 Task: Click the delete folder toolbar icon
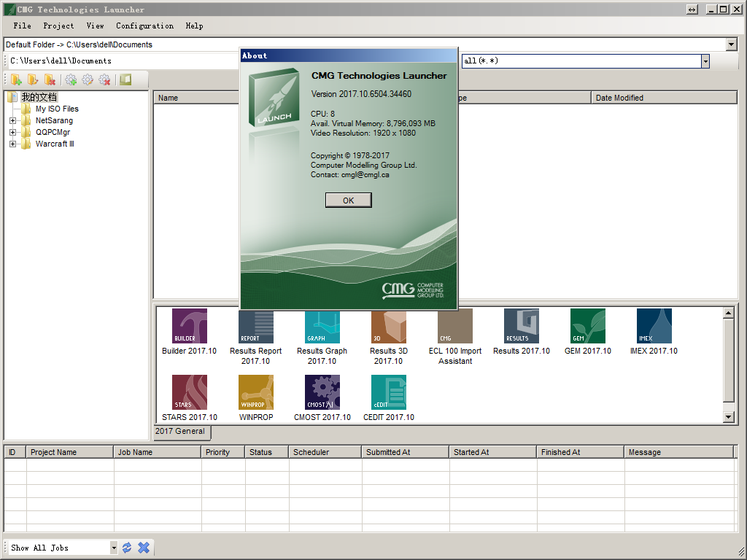click(50, 79)
